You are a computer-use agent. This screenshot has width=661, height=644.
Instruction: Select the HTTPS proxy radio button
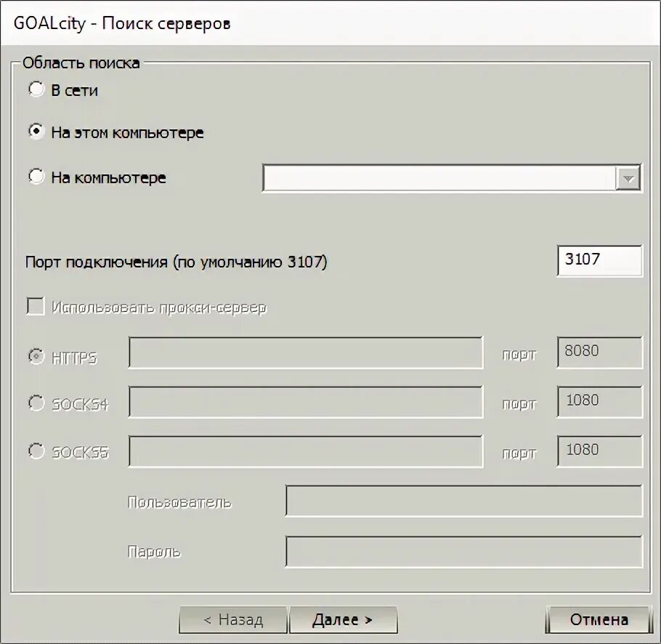click(x=36, y=357)
